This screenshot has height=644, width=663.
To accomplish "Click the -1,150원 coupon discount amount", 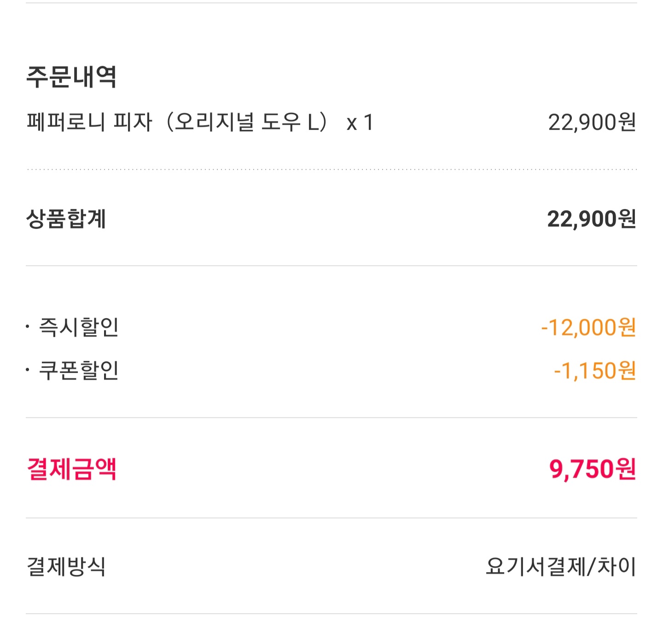I will tap(594, 371).
